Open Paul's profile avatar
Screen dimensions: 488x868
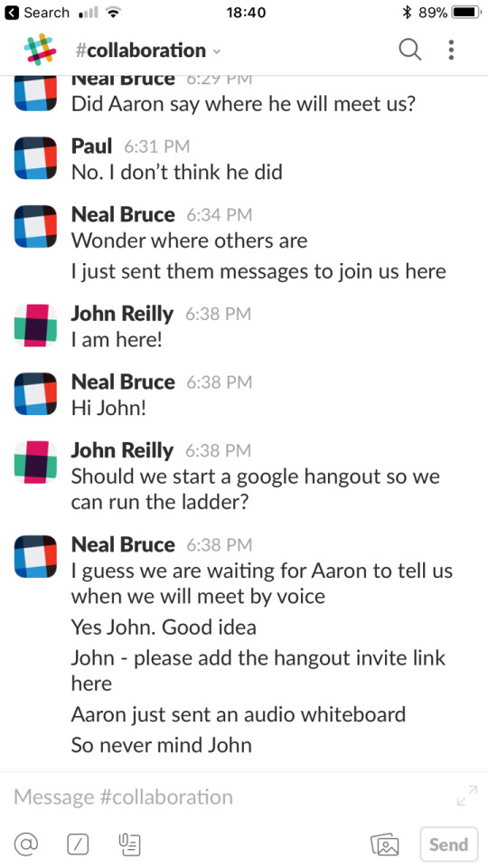click(x=35, y=157)
